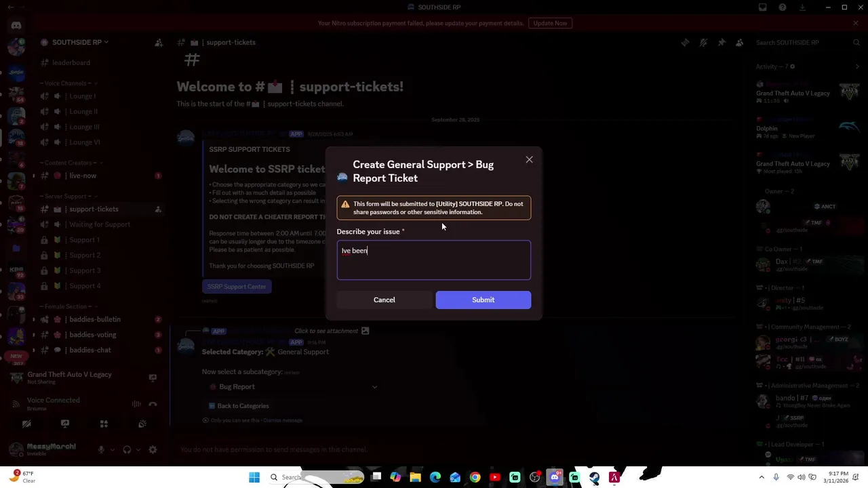The width and height of the screenshot is (868, 488).
Task: Toggle channel notification settings bell
Action: pyautogui.click(x=703, y=43)
